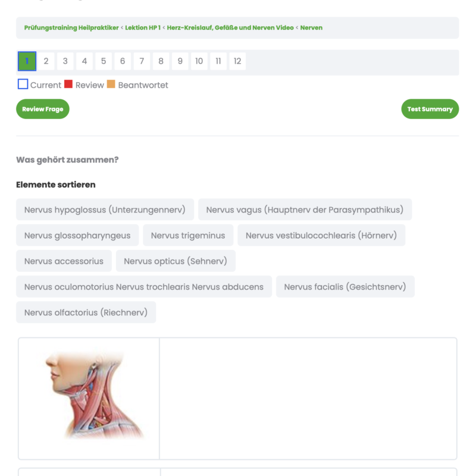Pick the Nervus vagus answer chip
This screenshot has height=476, width=476.
click(x=305, y=209)
